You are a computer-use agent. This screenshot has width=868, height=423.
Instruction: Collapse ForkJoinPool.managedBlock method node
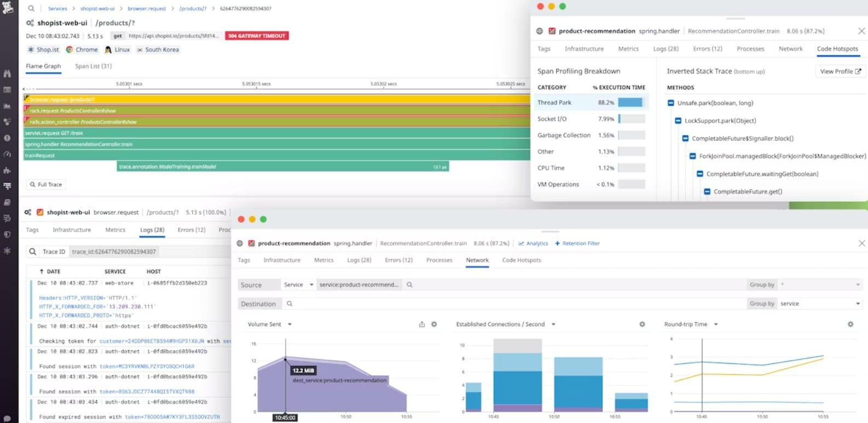692,156
